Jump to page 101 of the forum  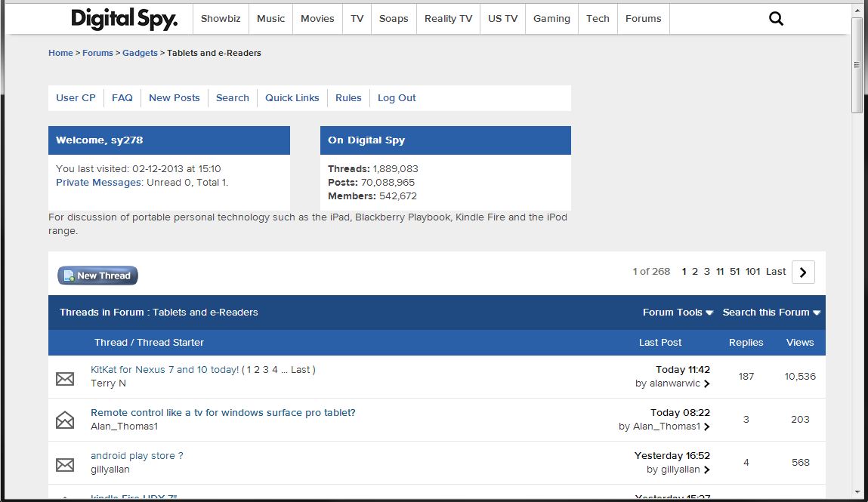(x=752, y=271)
